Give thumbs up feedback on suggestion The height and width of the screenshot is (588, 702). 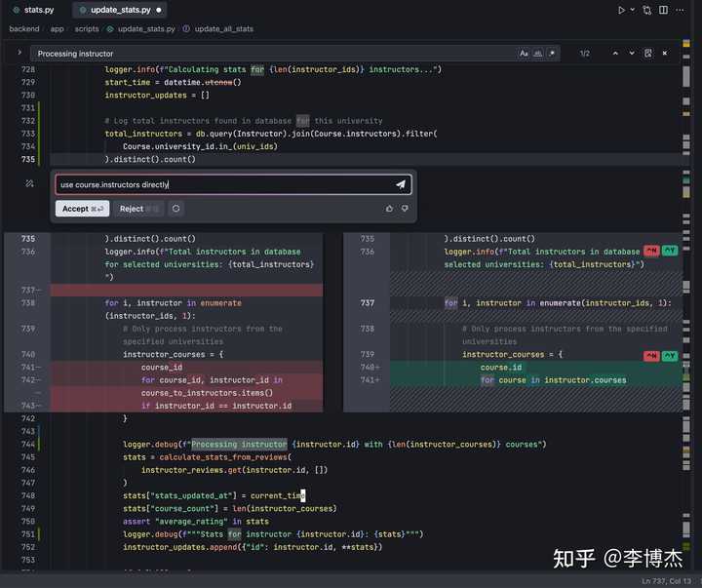click(x=389, y=209)
